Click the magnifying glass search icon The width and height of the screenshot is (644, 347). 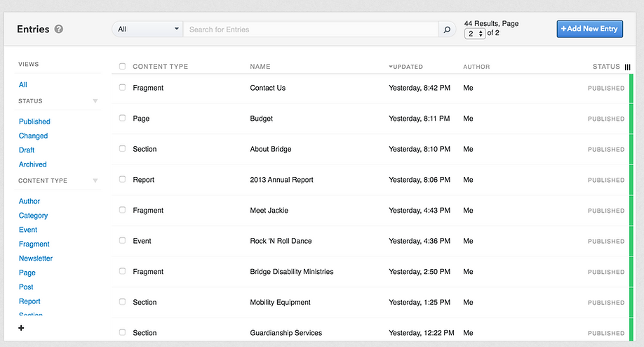[447, 30]
